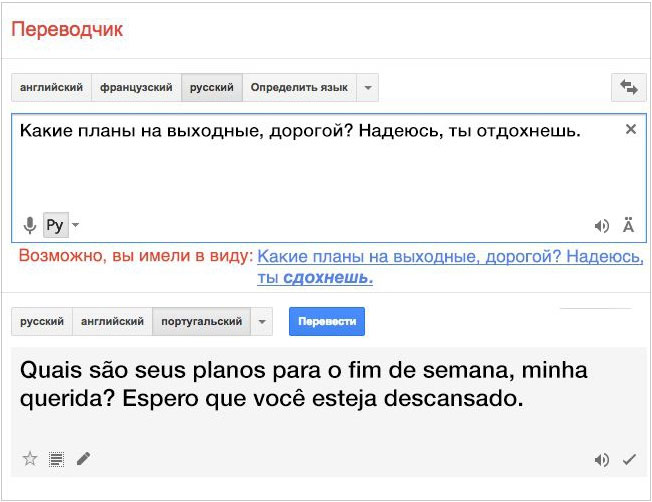Image resolution: width=652 pixels, height=502 pixels.
Task: Open target language list dropdown arrow
Action: [262, 321]
